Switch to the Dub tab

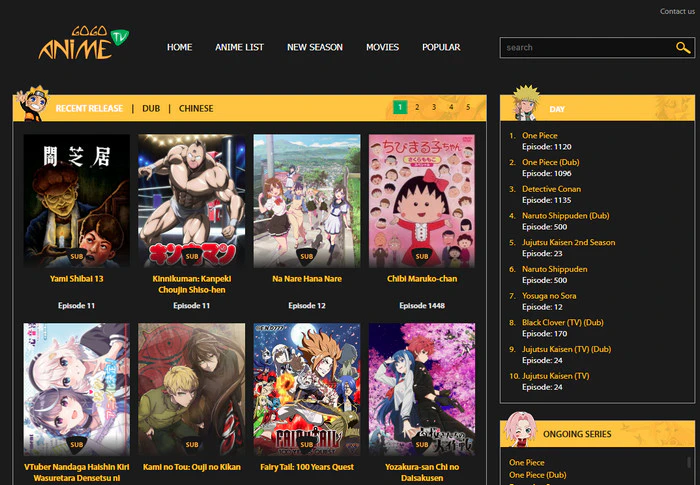(x=151, y=109)
